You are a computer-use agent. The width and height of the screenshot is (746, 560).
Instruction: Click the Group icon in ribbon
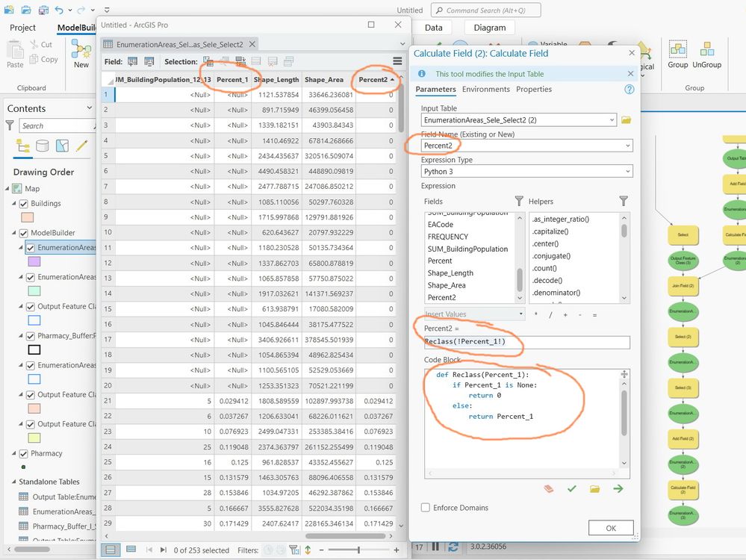(x=677, y=49)
